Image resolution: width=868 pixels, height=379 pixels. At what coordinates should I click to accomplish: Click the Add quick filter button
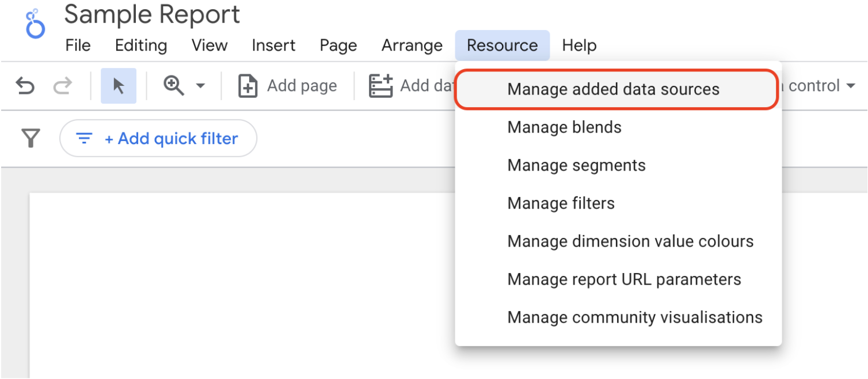pyautogui.click(x=158, y=138)
